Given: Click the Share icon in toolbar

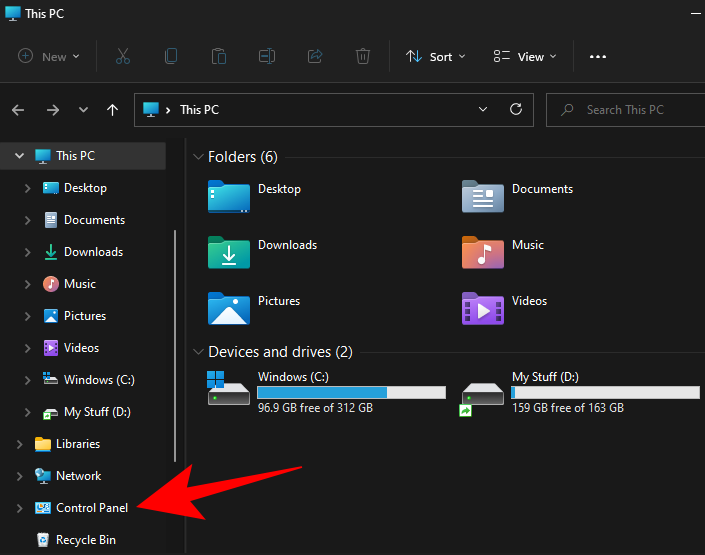Looking at the screenshot, I should [x=315, y=57].
